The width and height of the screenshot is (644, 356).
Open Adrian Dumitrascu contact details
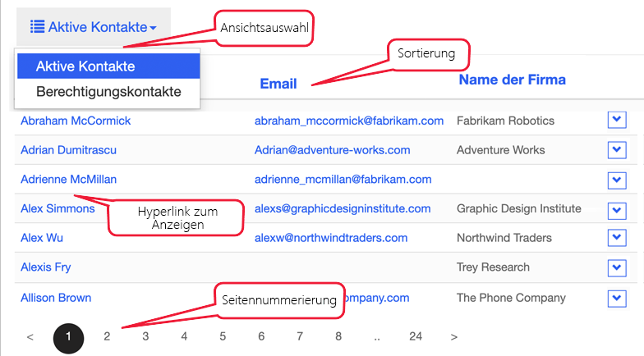tap(68, 150)
